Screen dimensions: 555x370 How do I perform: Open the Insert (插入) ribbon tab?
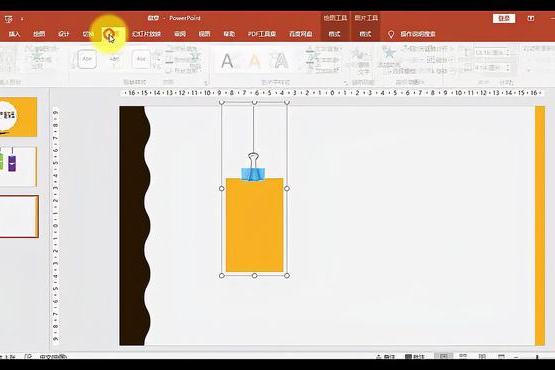(14, 34)
